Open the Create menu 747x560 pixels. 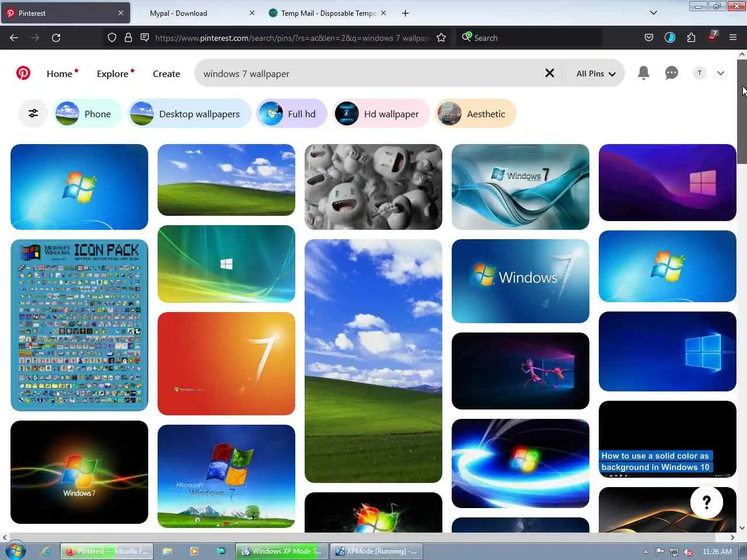[x=166, y=73]
